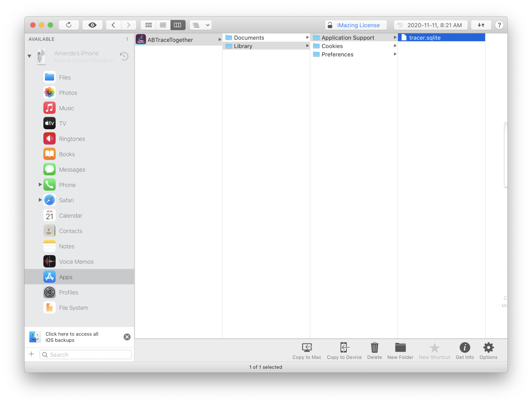Expand ABTraceTogether with its arrow

[x=220, y=39]
